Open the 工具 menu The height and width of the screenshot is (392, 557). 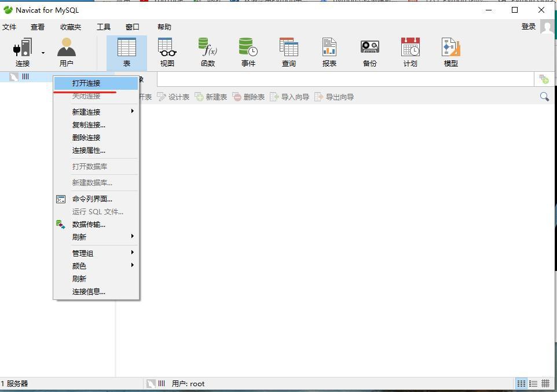(104, 27)
